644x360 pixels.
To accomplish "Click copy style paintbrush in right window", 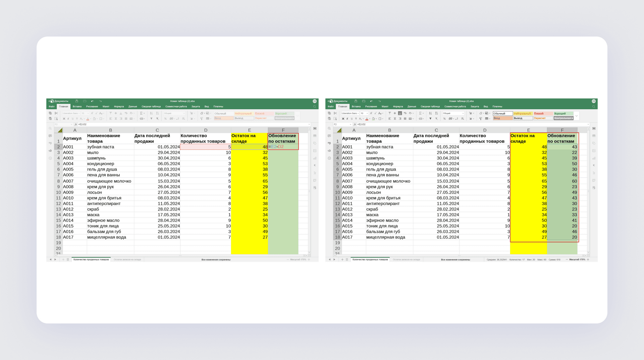I will pos(481,119).
